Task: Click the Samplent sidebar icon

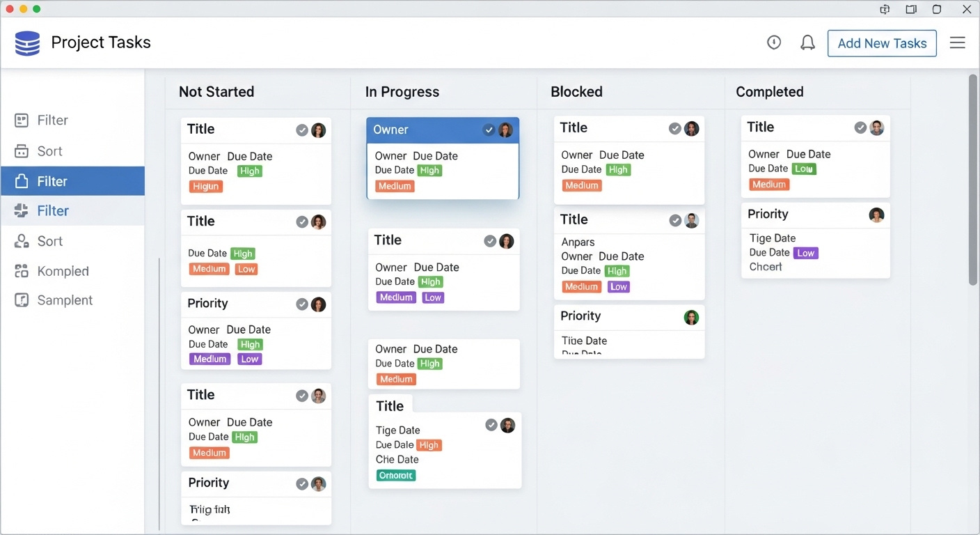Action: coord(22,300)
